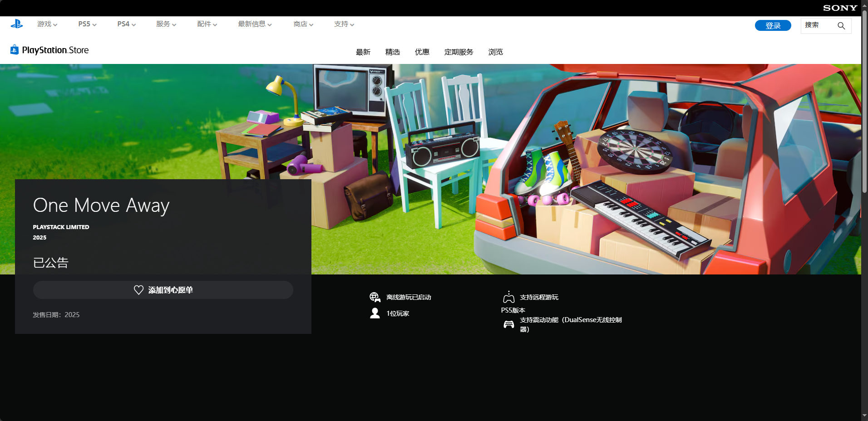Expand the 最新信息 dropdown menu
The height and width of the screenshot is (421, 868).
coord(255,24)
